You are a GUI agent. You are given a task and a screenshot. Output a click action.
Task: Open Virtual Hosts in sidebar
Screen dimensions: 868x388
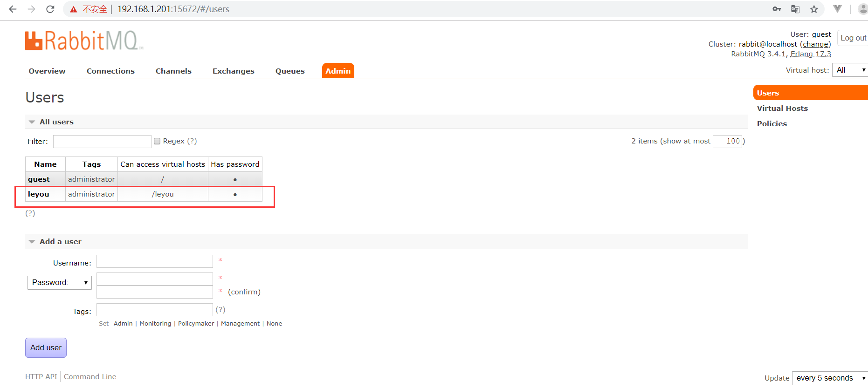point(782,108)
